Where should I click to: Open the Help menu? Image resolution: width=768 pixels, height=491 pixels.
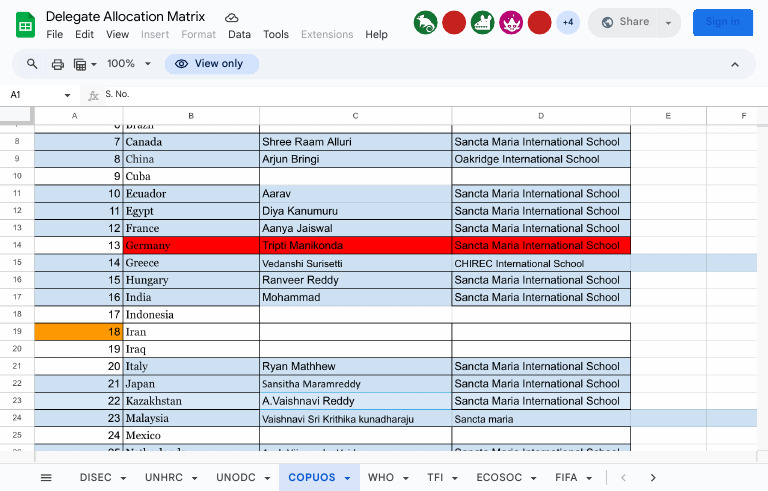376,34
